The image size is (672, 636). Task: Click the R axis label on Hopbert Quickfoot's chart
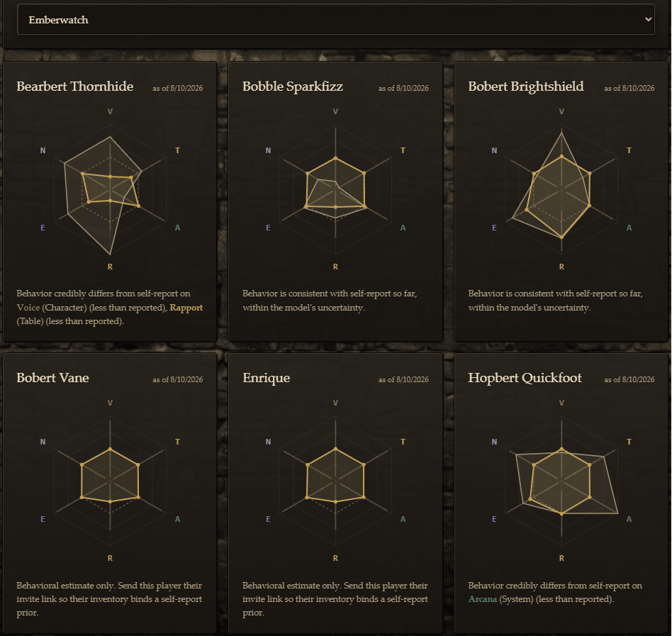click(561, 558)
